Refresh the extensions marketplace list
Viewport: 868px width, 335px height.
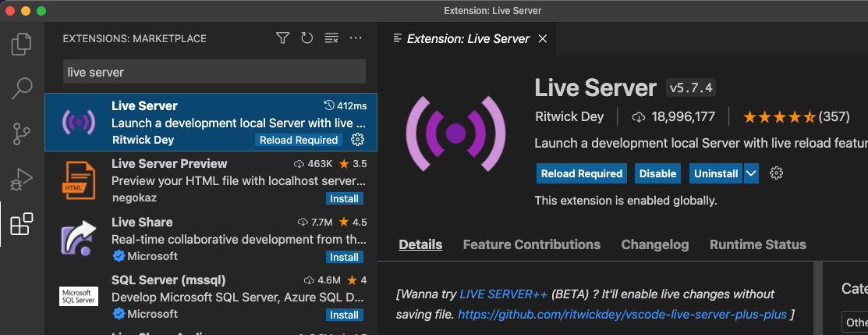point(306,37)
